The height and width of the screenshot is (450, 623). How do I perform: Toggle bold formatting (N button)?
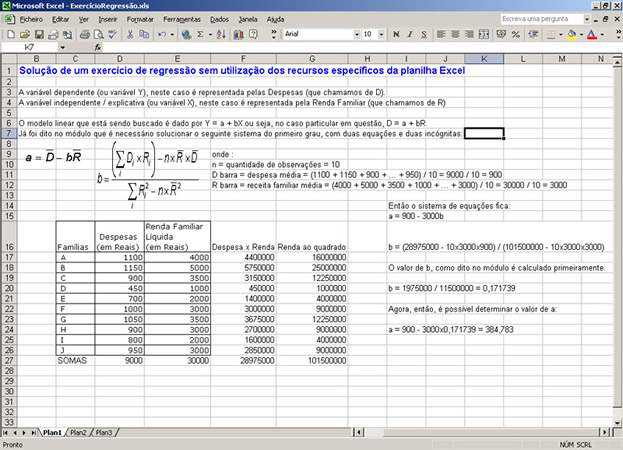(396, 34)
